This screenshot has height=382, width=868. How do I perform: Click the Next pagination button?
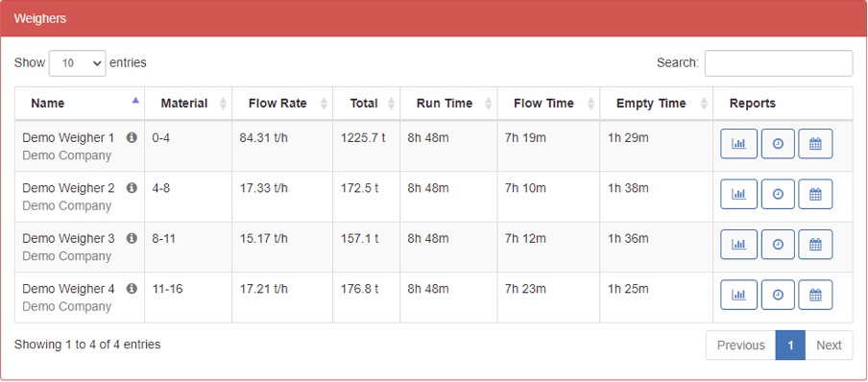[830, 346]
